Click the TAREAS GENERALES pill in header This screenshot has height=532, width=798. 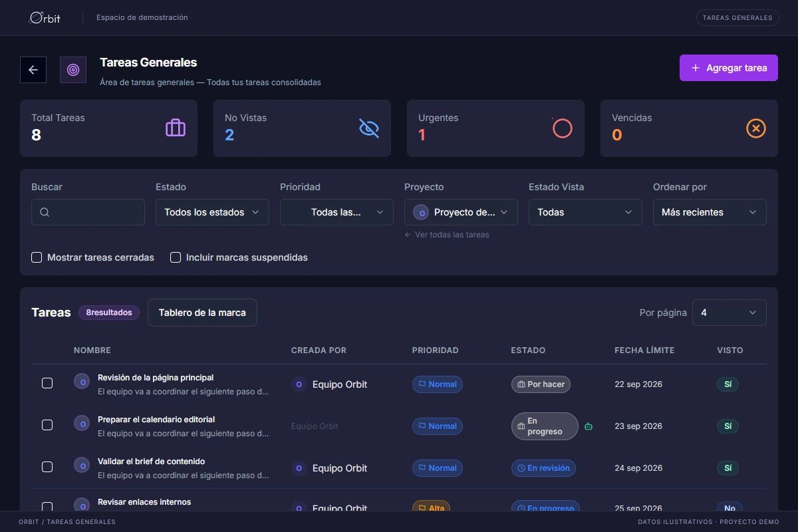(x=737, y=18)
